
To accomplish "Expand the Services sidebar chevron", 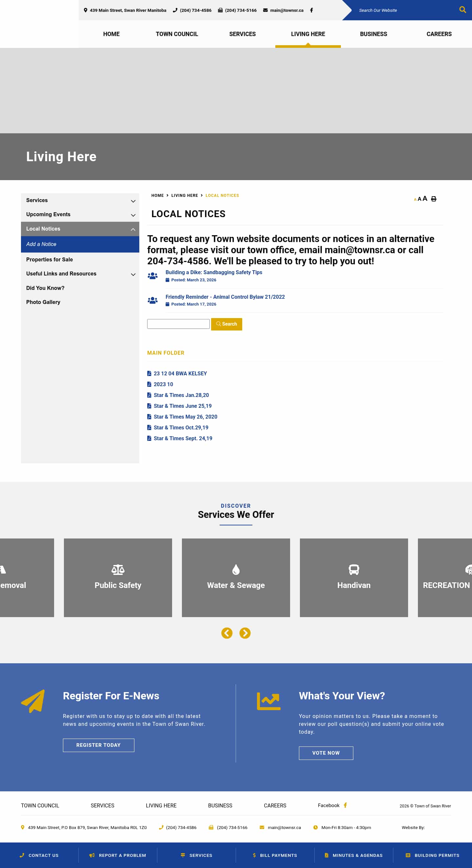I will [x=133, y=201].
